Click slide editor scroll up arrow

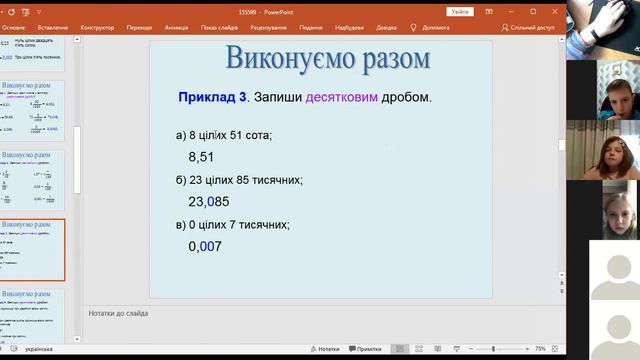tap(562, 40)
